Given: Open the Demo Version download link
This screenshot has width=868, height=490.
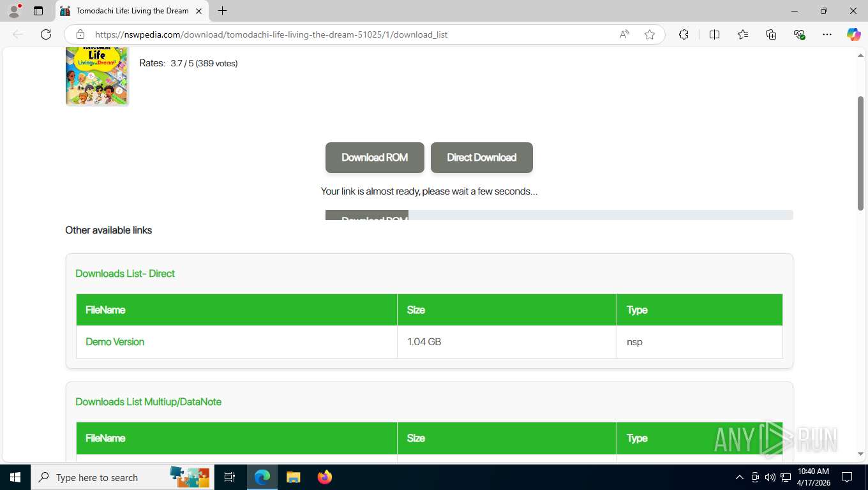Looking at the screenshot, I should (115, 342).
